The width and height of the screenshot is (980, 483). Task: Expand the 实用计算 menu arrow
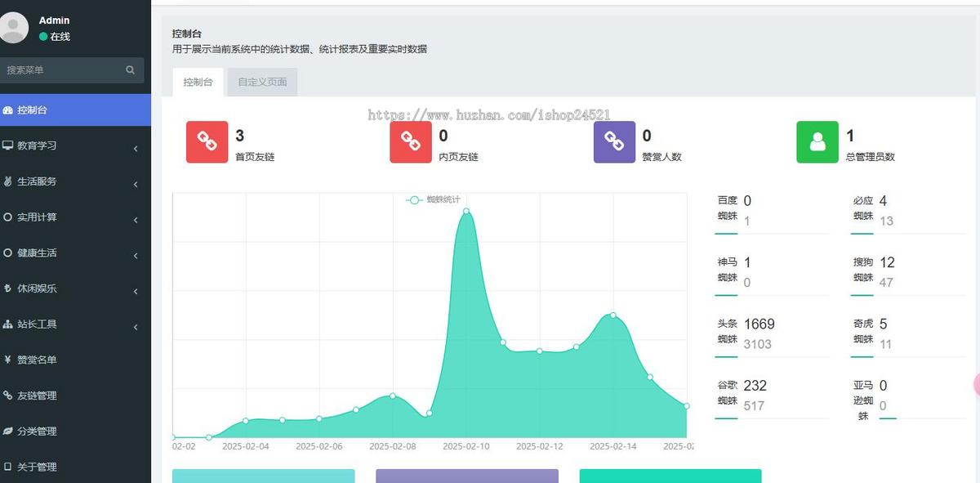pyautogui.click(x=136, y=220)
